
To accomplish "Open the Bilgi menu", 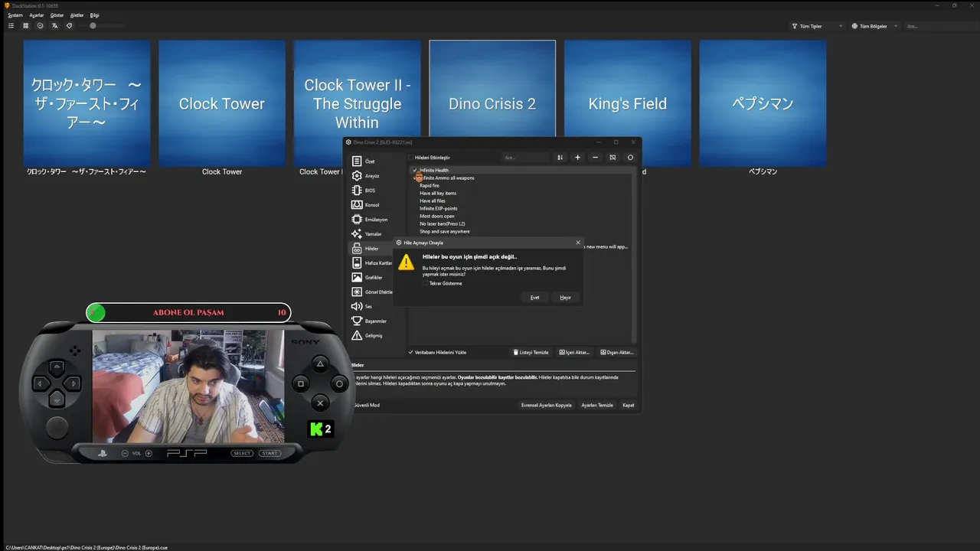I will 95,15.
